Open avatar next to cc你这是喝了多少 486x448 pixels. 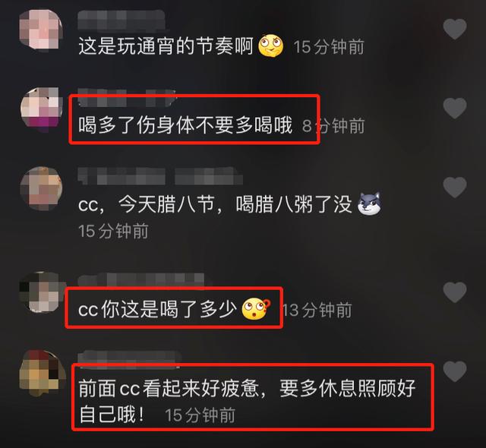(41, 292)
